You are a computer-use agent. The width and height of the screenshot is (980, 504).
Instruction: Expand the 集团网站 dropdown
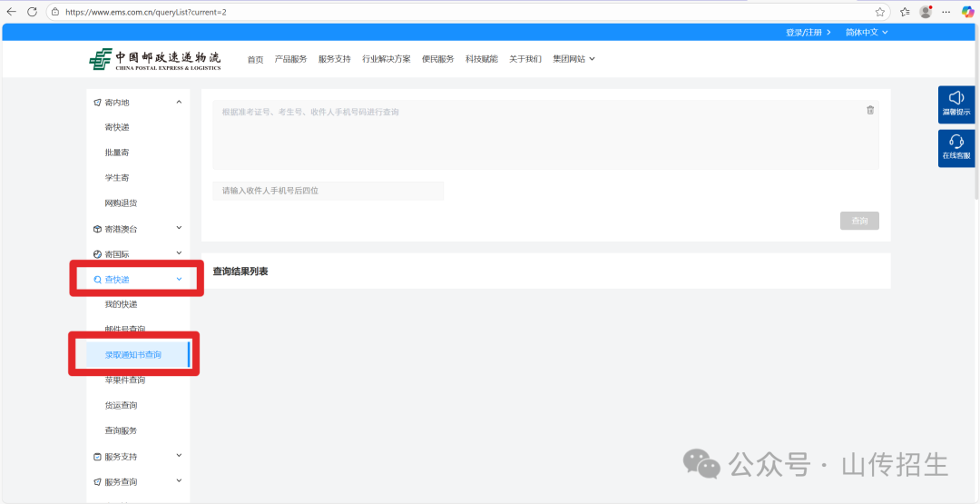click(573, 59)
